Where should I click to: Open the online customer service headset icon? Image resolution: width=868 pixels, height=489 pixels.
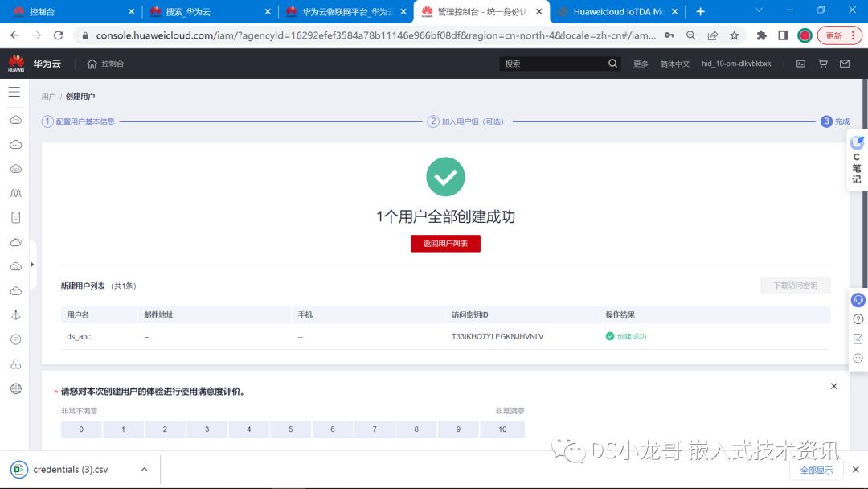pos(858,300)
